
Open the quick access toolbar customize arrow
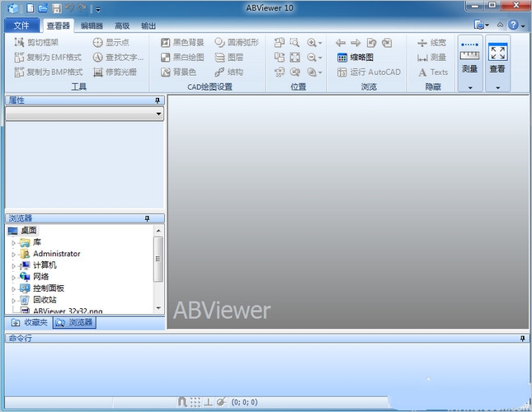[98, 9]
